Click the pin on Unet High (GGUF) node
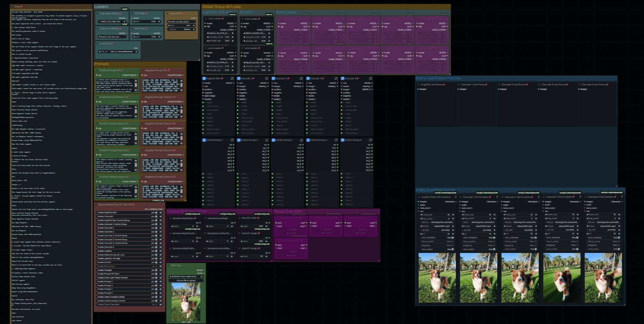The height and width of the screenshot is (324, 644). click(x=121, y=13)
